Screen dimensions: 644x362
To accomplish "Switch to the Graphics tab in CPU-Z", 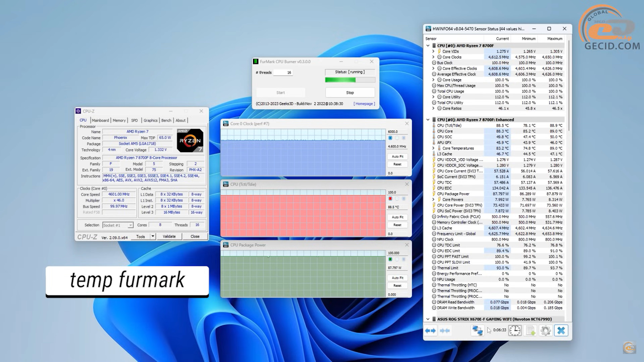I will 151,120.
